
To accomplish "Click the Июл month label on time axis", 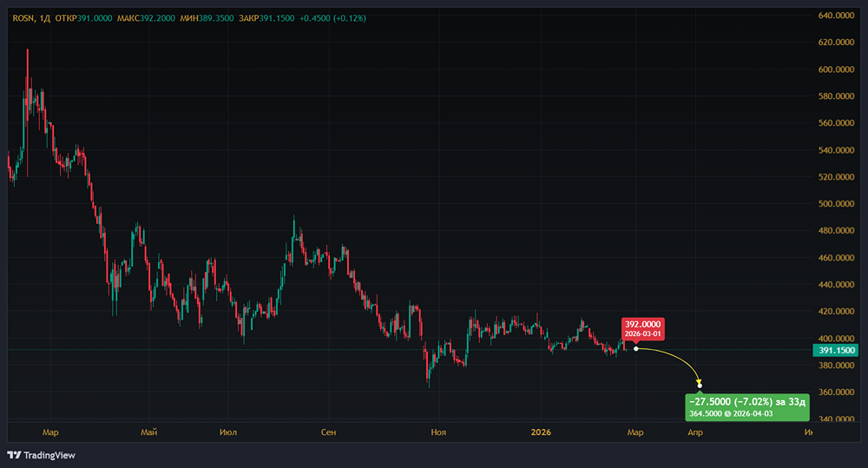I will [x=228, y=432].
